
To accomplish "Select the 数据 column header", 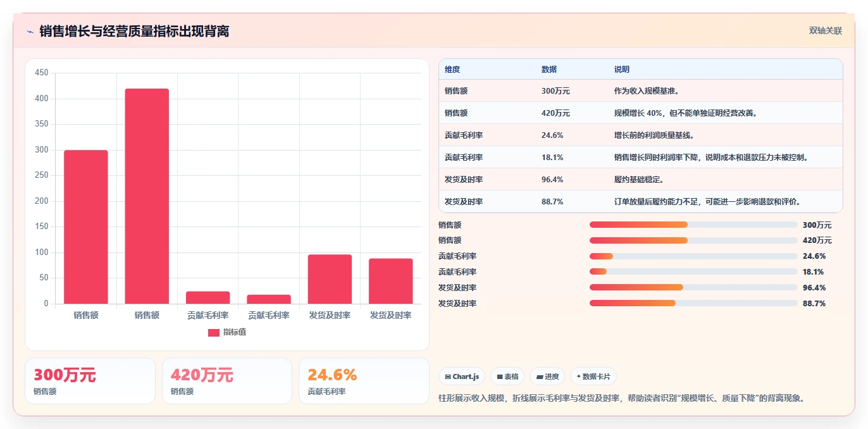I will tap(549, 70).
